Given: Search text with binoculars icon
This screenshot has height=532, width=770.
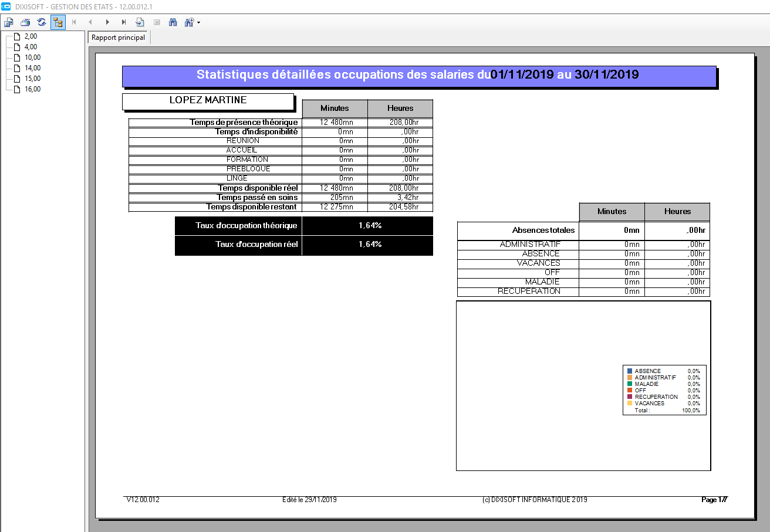Looking at the screenshot, I should [173, 22].
